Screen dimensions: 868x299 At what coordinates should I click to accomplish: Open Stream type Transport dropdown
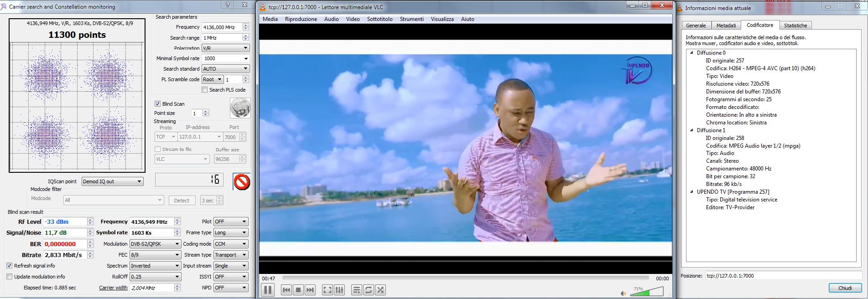coord(231,255)
